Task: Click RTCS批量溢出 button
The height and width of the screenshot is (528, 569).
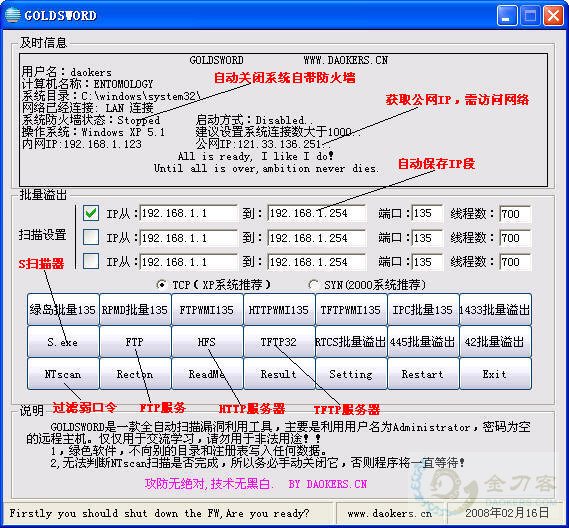Action: point(351,341)
